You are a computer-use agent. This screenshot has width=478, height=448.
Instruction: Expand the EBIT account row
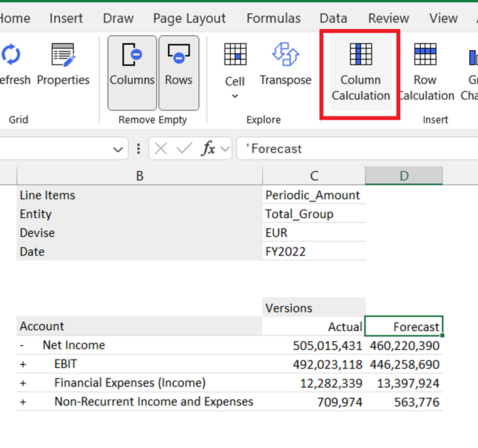coord(23,364)
